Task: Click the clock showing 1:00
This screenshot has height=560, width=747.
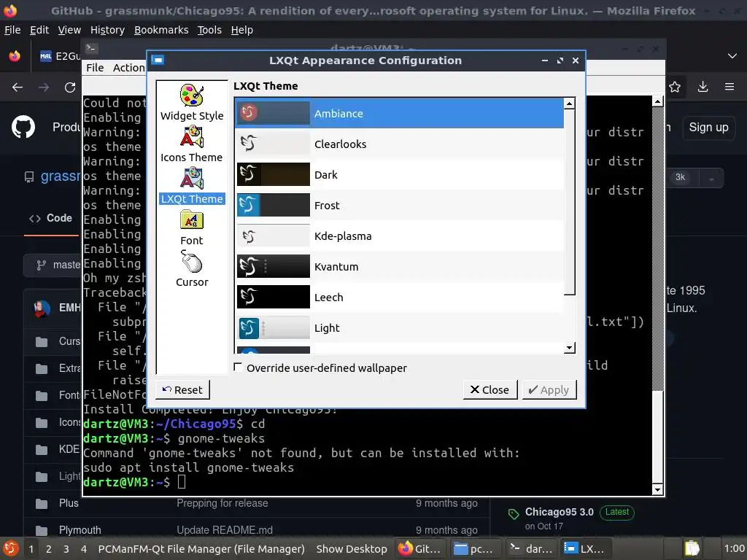Action: [x=734, y=549]
